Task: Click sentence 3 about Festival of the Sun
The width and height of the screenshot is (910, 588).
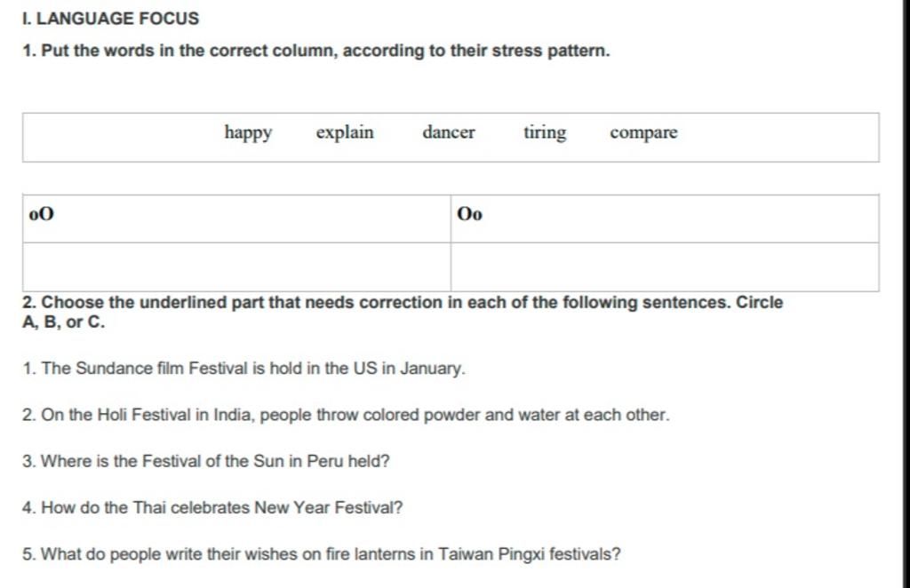Action: [x=206, y=462]
